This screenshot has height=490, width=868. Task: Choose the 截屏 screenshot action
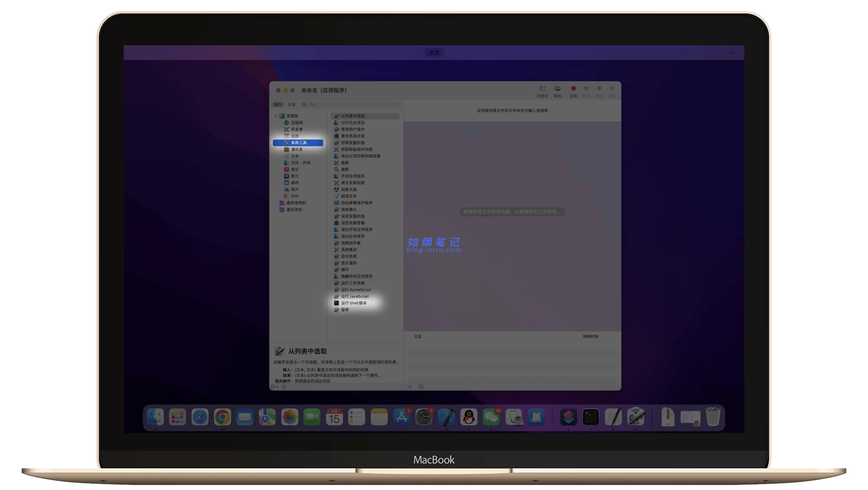click(x=345, y=163)
